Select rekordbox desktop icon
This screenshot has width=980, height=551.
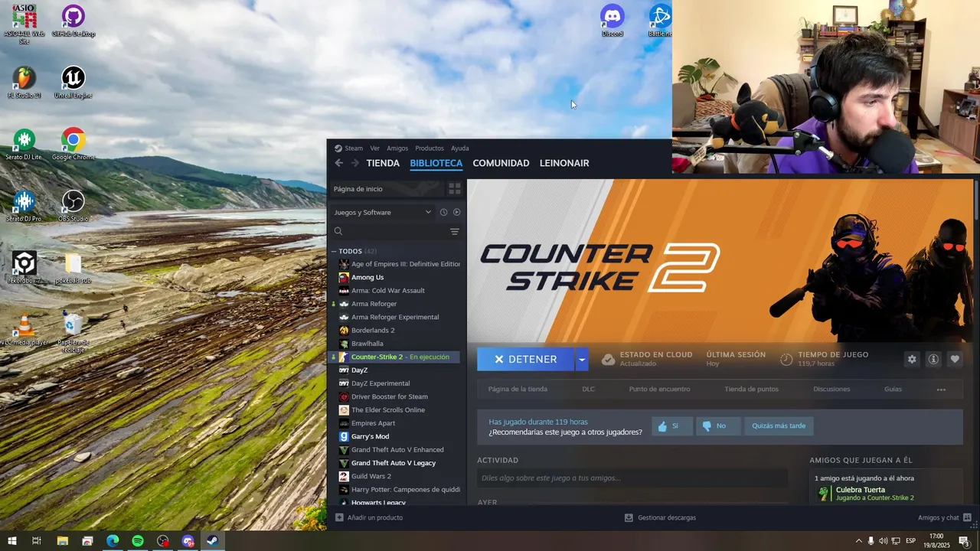tap(24, 268)
